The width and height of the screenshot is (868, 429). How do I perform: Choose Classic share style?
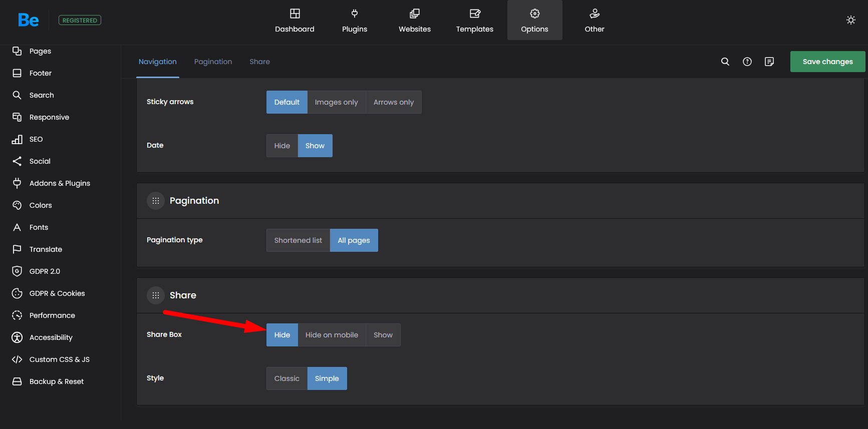286,378
